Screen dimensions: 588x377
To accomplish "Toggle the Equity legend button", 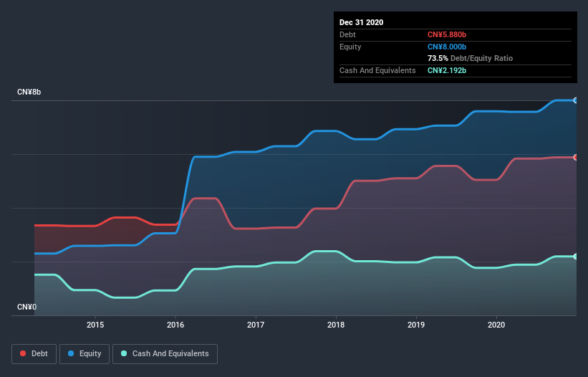I will click(x=85, y=354).
